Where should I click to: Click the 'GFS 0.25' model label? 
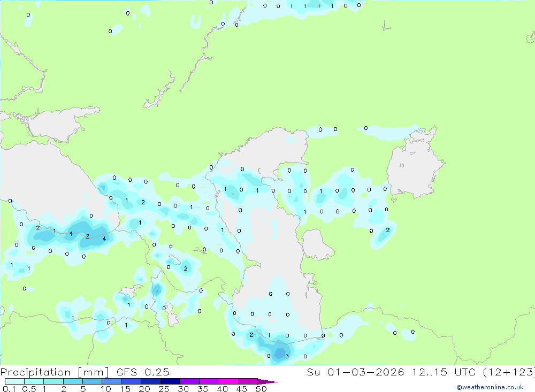point(143,372)
